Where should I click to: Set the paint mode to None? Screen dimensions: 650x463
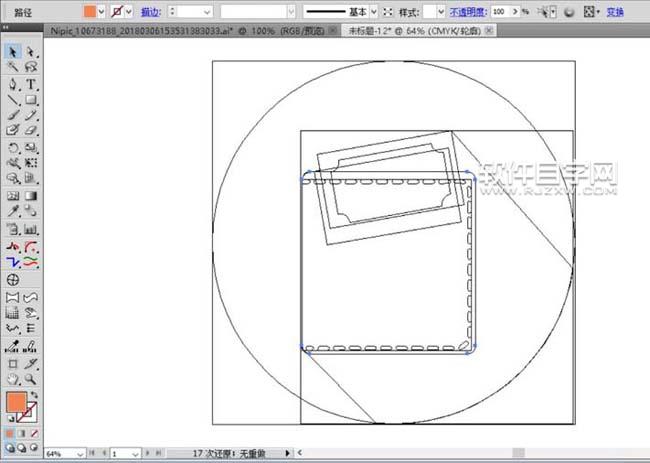pyautogui.click(x=34, y=434)
